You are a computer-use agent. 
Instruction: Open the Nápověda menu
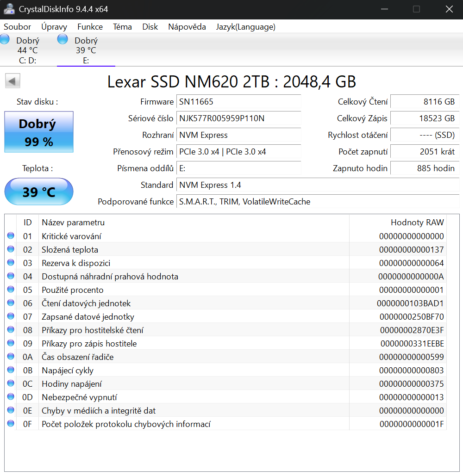coord(187,27)
